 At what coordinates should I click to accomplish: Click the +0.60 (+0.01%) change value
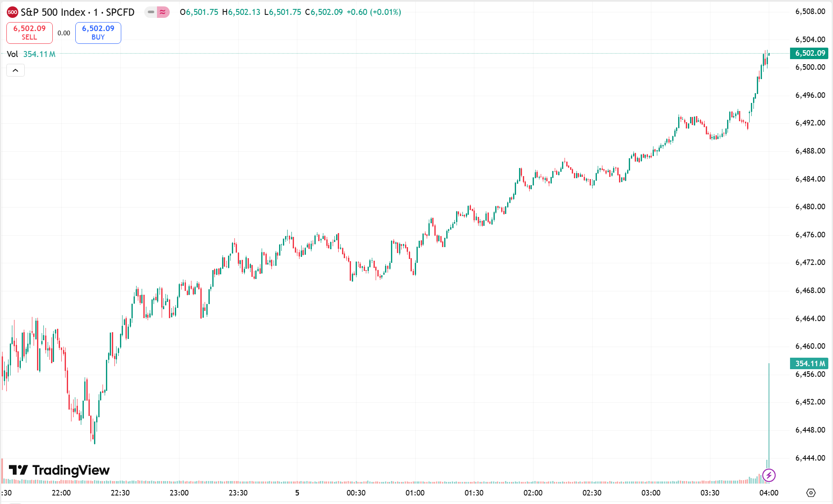point(374,12)
